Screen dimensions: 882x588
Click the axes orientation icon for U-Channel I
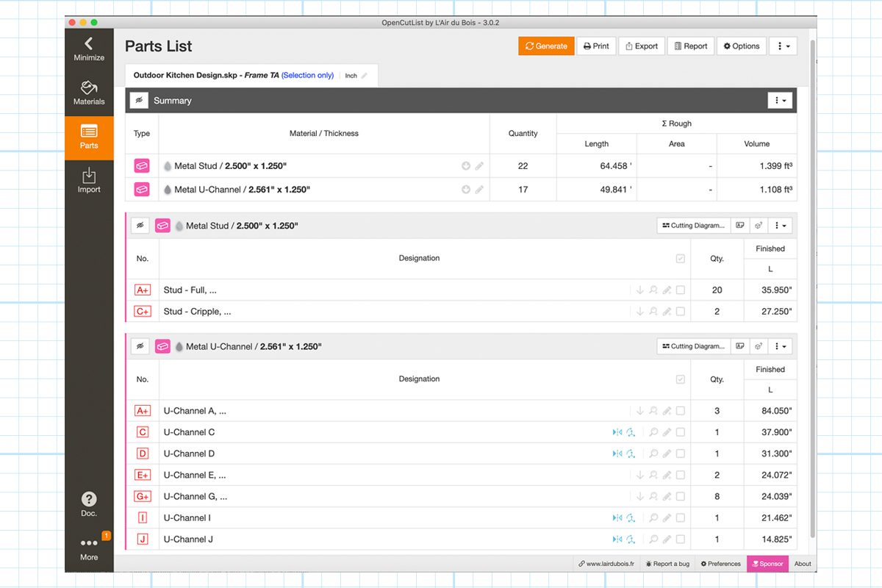pos(630,518)
